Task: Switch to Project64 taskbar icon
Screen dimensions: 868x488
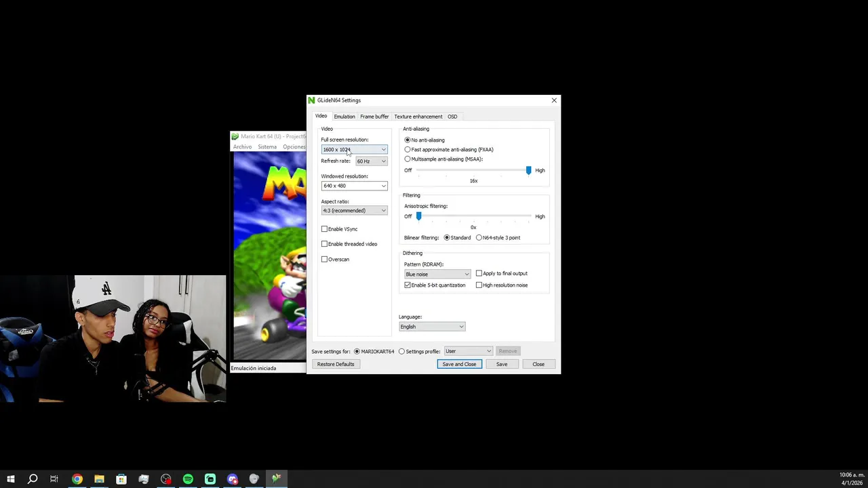Action: pyautogui.click(x=277, y=479)
